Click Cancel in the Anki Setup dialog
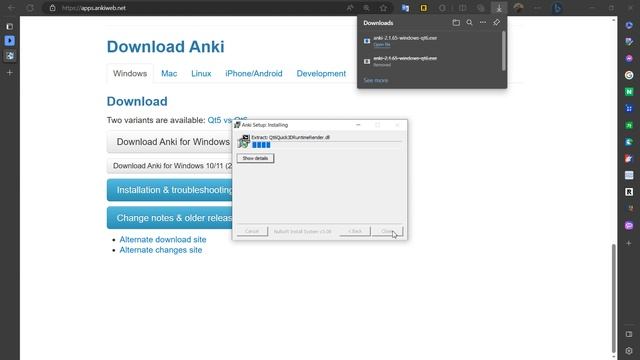The height and width of the screenshot is (360, 640). pyautogui.click(x=252, y=231)
